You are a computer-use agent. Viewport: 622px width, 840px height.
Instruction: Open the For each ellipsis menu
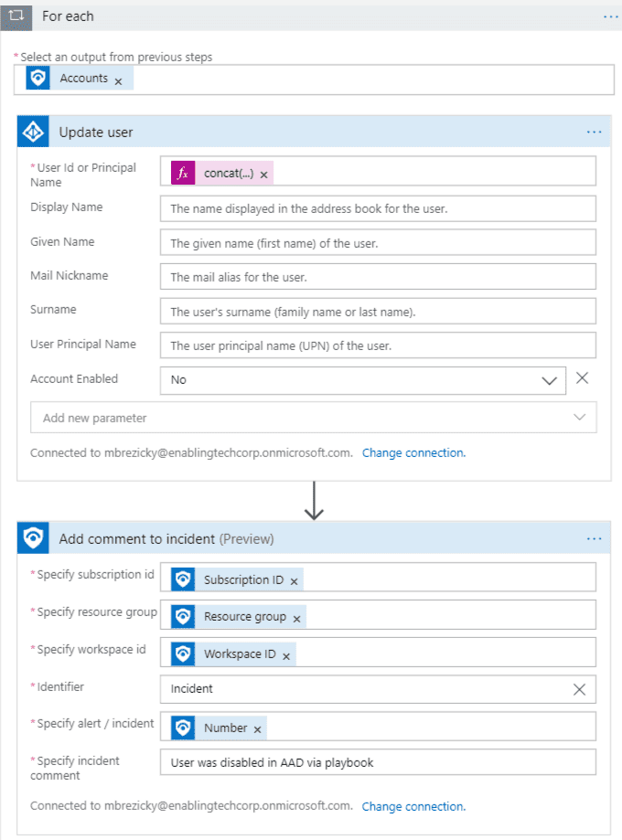610,17
